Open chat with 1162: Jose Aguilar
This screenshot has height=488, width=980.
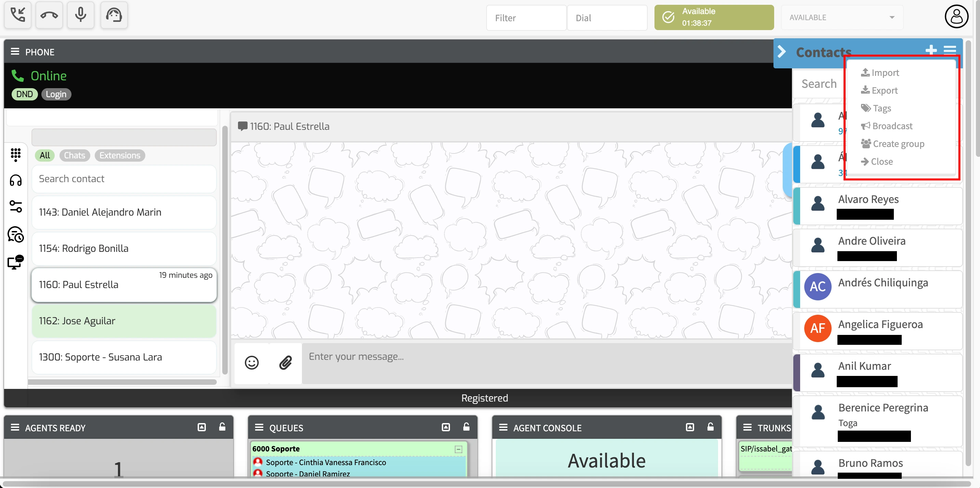(x=124, y=321)
